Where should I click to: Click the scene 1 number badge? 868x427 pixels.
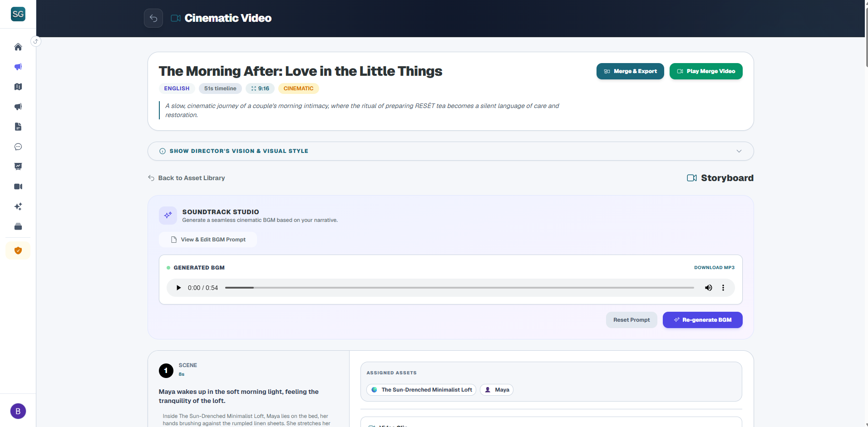point(166,371)
